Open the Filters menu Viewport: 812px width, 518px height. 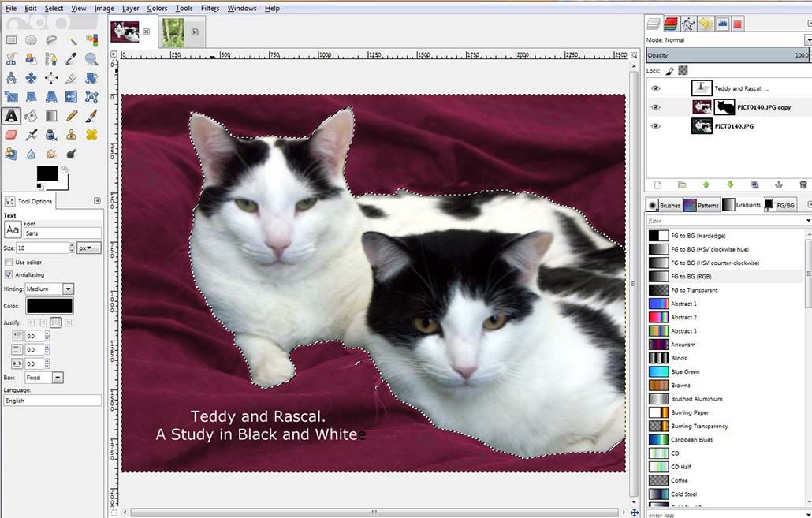(210, 8)
